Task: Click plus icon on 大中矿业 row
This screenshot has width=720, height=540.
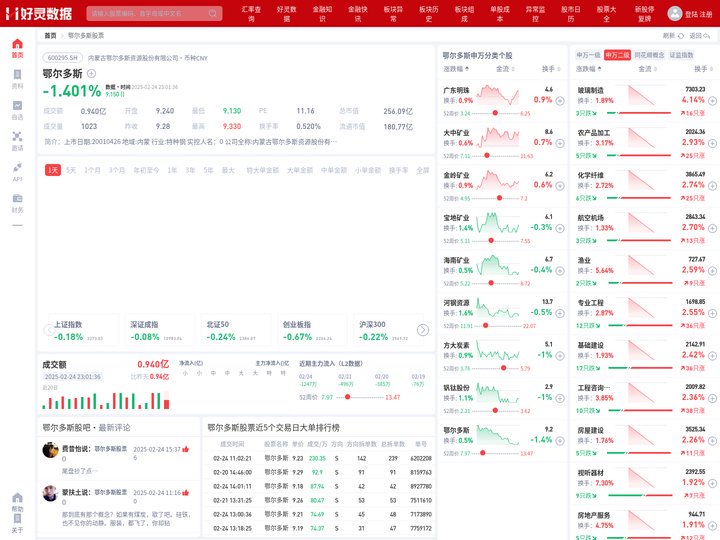Action: (560, 143)
